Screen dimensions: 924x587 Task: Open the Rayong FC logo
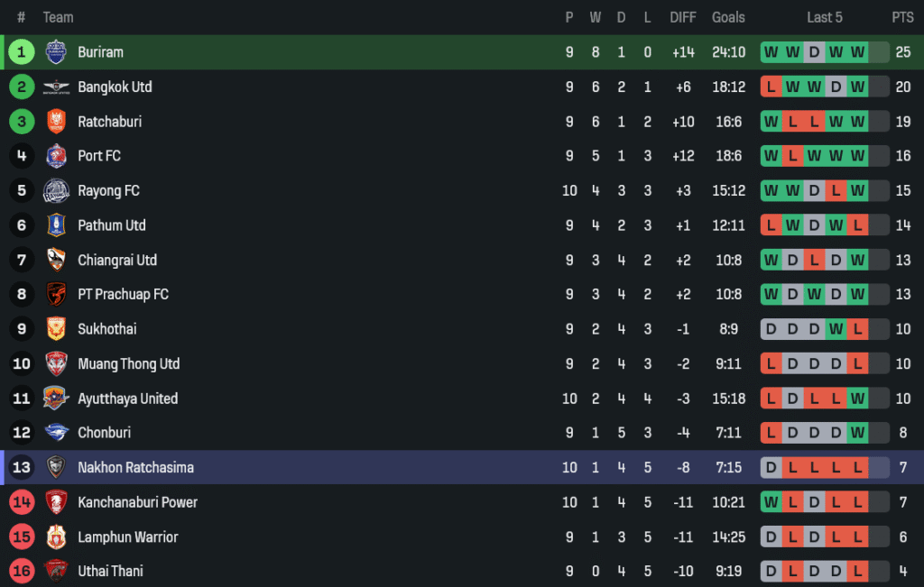click(56, 191)
